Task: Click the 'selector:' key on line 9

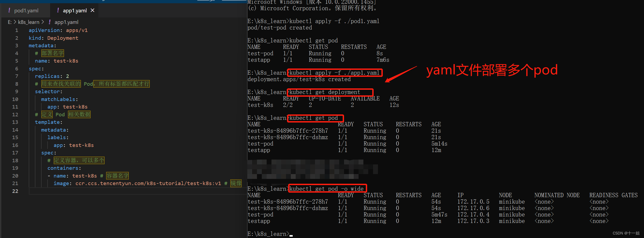Action: (x=48, y=91)
